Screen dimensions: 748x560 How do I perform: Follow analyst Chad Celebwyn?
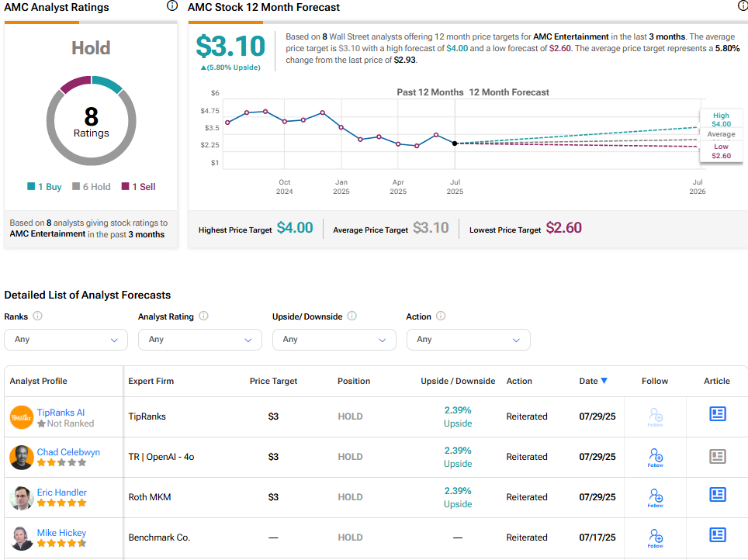(x=655, y=457)
